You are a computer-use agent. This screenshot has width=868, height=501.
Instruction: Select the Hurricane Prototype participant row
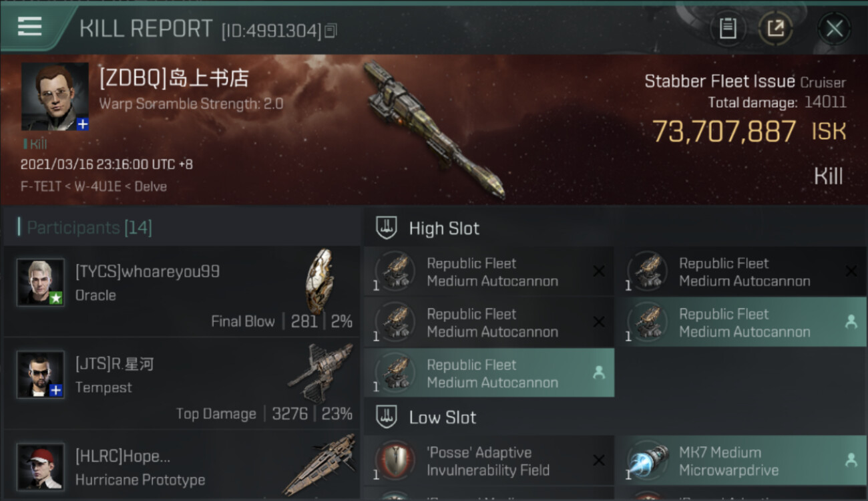pos(182,466)
